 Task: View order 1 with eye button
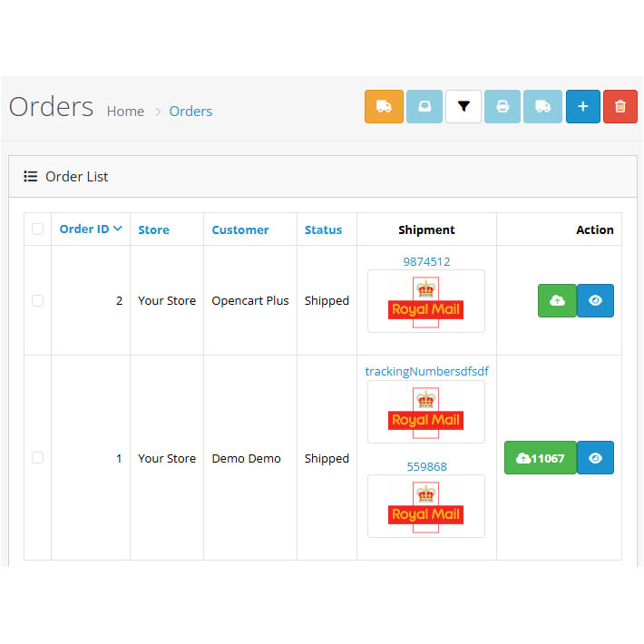[x=595, y=457]
